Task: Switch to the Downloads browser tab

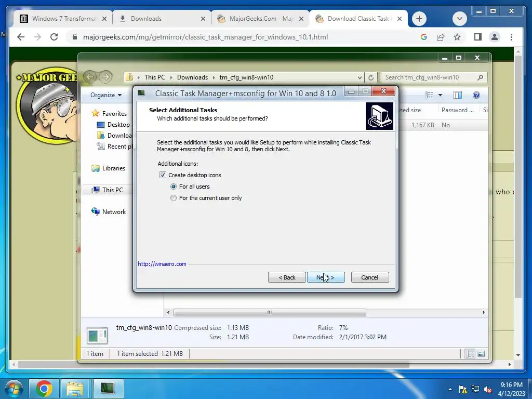Action: tap(162, 19)
